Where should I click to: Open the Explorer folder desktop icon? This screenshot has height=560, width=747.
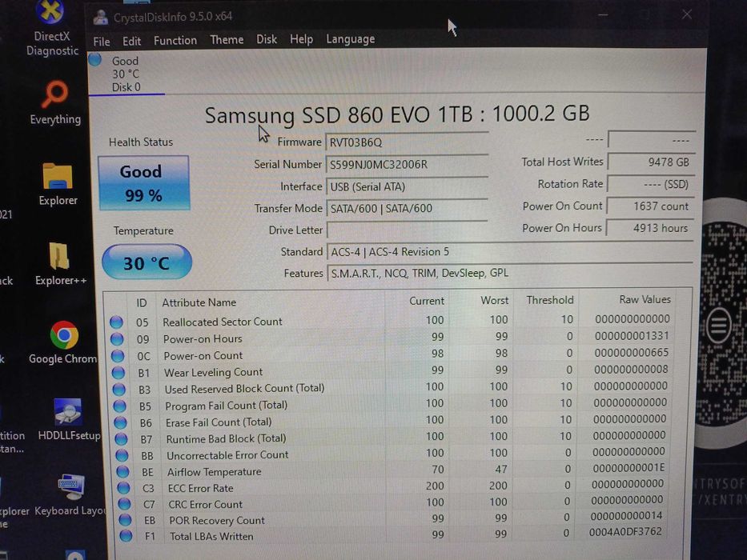coord(58,184)
